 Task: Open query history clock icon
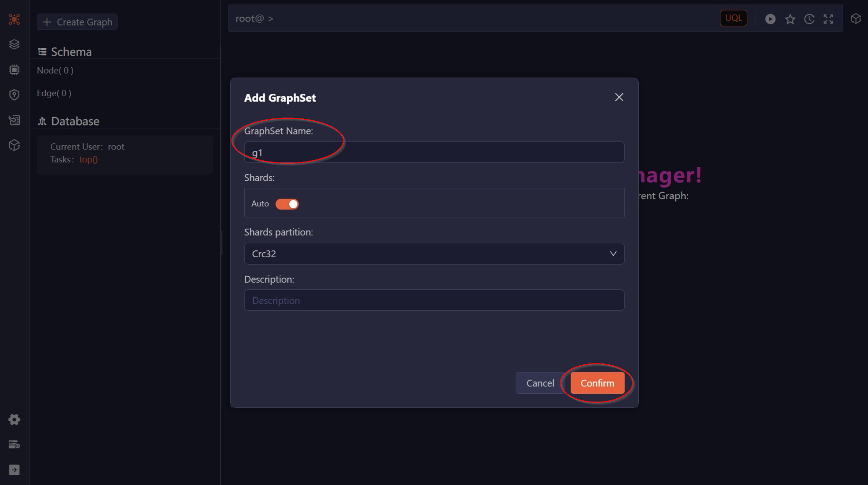[809, 19]
